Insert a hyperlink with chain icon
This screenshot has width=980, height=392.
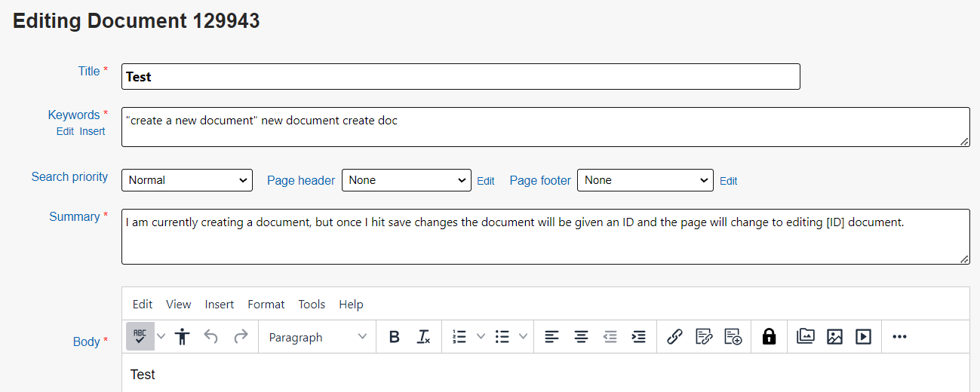pos(675,337)
